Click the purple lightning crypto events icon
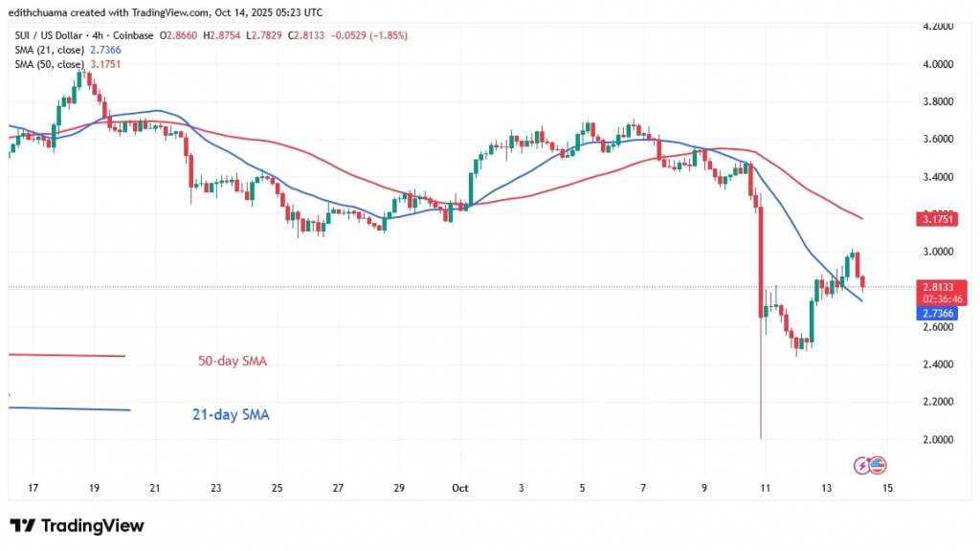980x551 pixels. [x=861, y=465]
